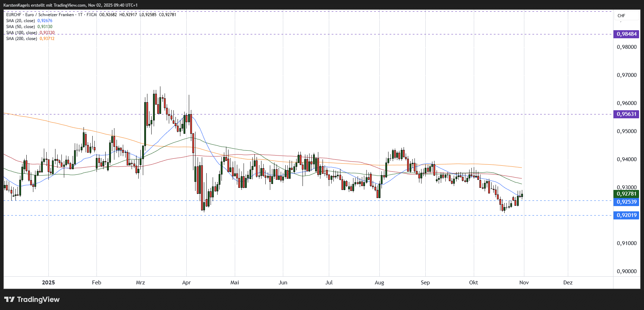Click the blue 0,92539 price label
This screenshot has width=644, height=310.
pos(626,202)
